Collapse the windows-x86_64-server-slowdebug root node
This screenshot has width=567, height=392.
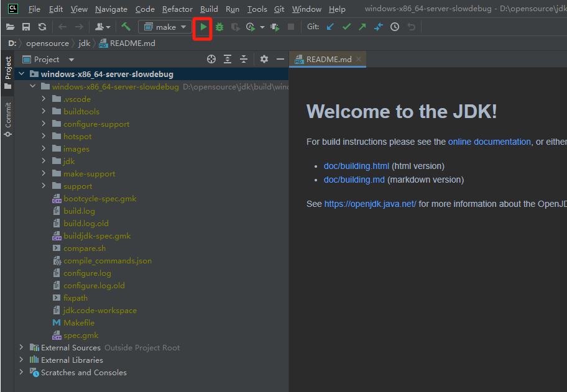coord(21,74)
